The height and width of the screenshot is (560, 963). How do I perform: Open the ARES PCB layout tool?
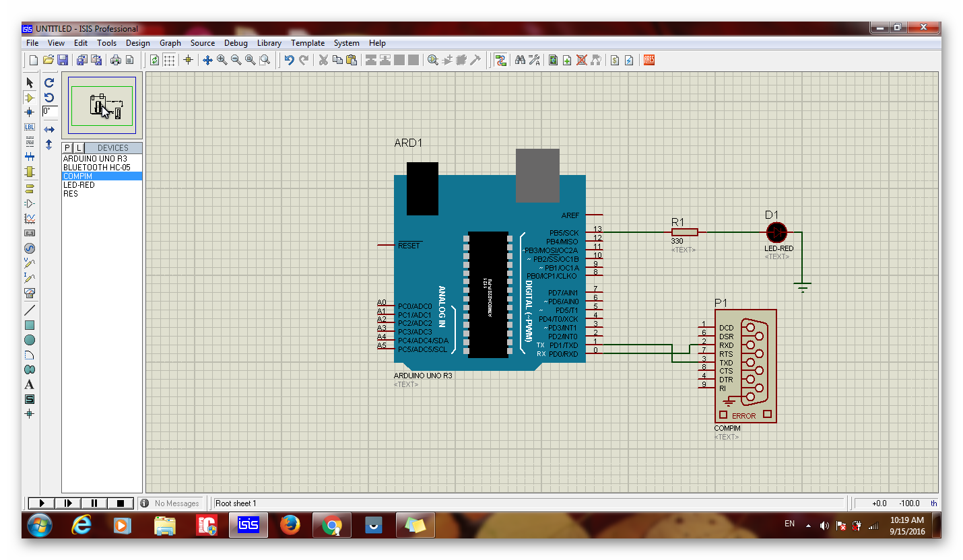tap(649, 60)
